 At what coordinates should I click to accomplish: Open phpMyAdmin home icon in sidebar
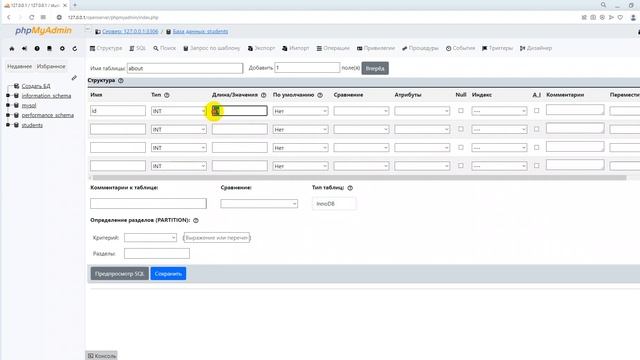12,49
